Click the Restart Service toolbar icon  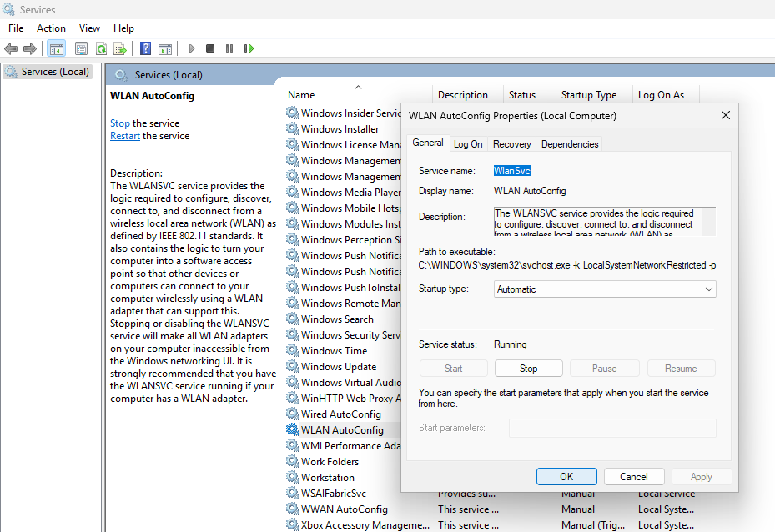pyautogui.click(x=249, y=48)
